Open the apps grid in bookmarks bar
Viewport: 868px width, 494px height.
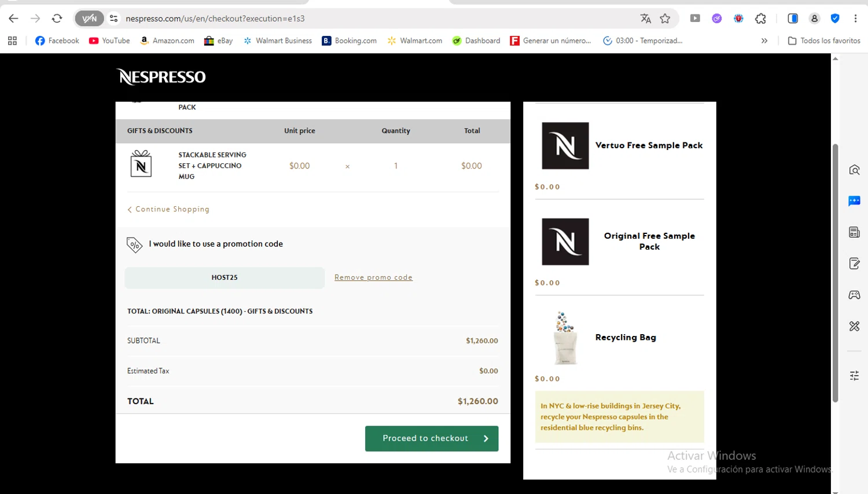[12, 41]
